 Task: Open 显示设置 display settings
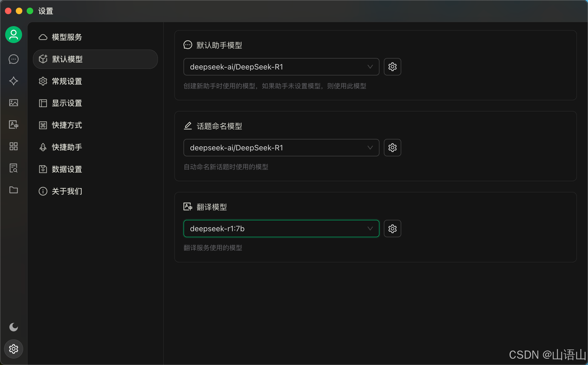[95, 103]
